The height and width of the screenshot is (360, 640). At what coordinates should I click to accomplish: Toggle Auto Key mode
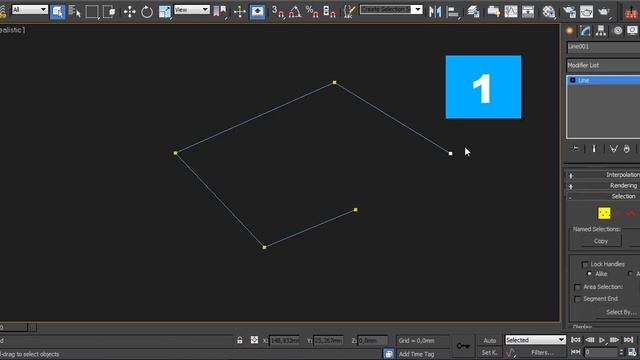489,340
